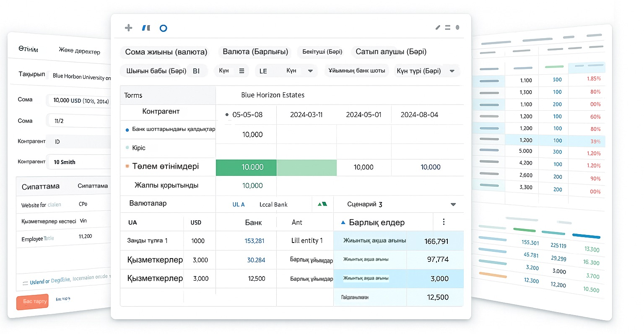Screen dimensions: 644x334
Task: Click the blue triangle before Барлық елдер
Action: tap(343, 222)
